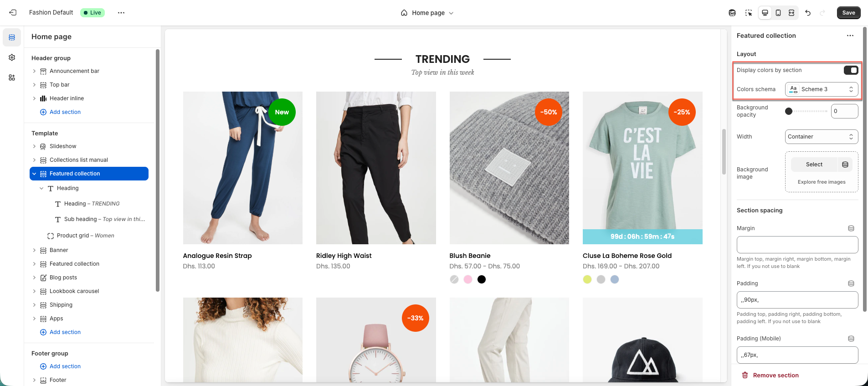Open Featured collection more actions menu
The width and height of the screenshot is (868, 386).
pos(850,36)
